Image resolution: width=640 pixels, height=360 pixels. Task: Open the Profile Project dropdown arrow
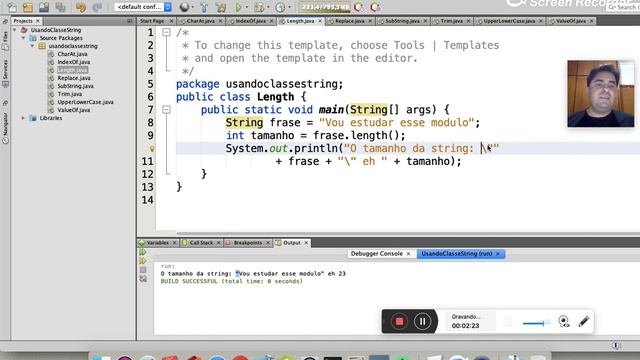[289, 7]
